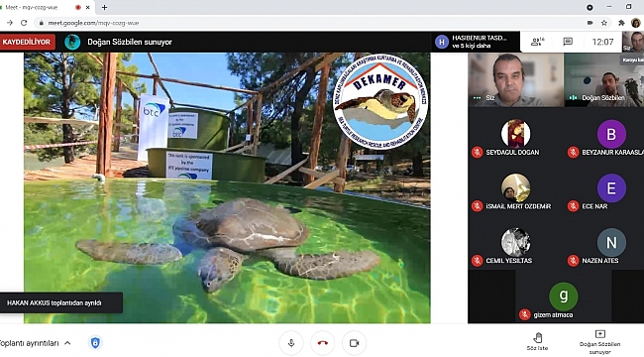This screenshot has height=357, width=644.
Task: Select your own Siz video tile
Action: (x=516, y=79)
